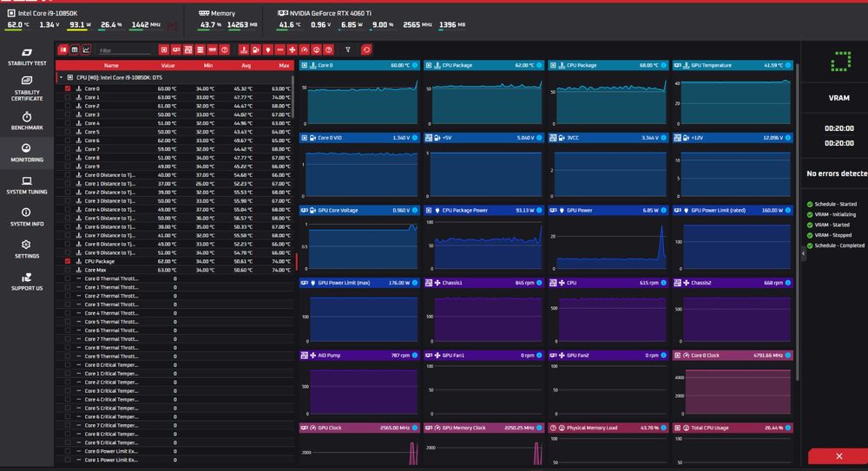Toggle the power sensor filter icon
Image resolution: width=868 pixels, height=471 pixels.
[x=268, y=49]
